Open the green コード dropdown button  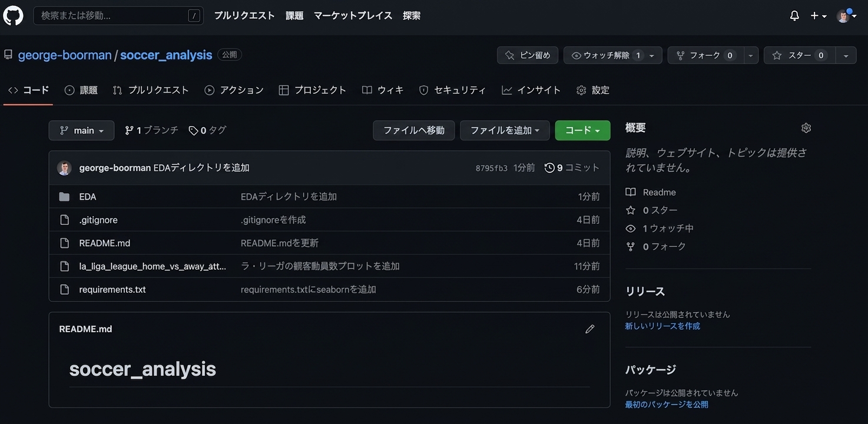pos(582,130)
